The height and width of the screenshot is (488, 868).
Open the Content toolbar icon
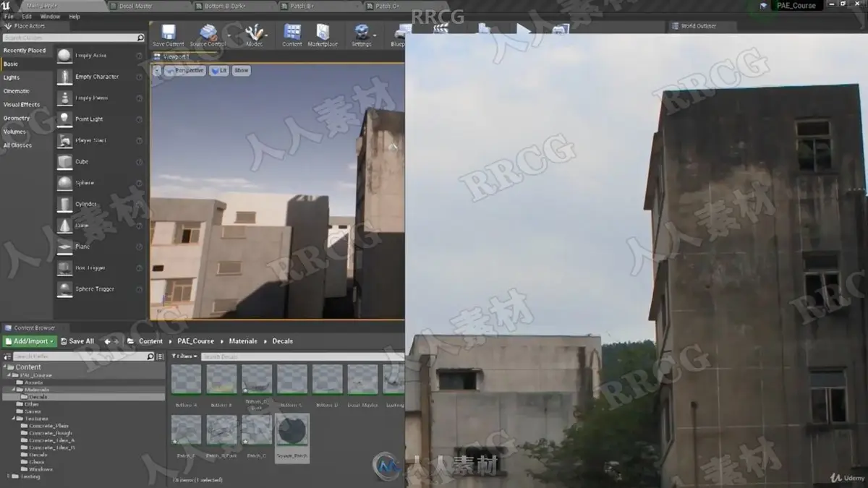[x=292, y=33]
